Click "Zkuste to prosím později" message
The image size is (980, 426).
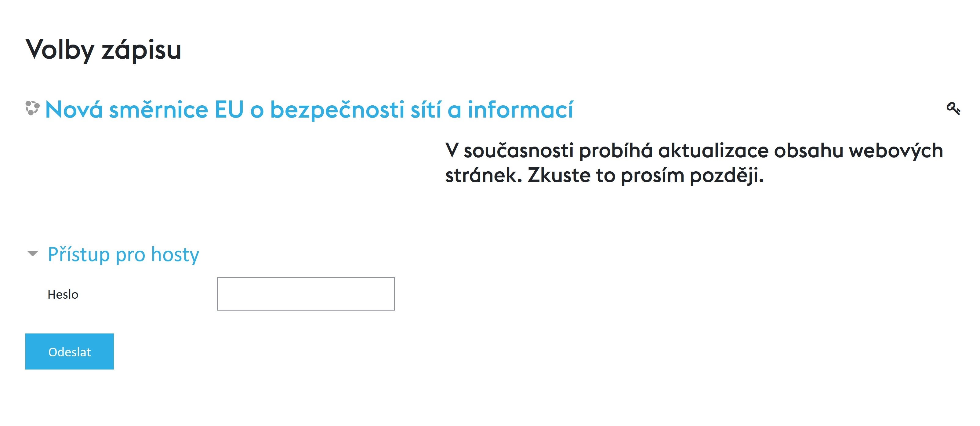pyautogui.click(x=645, y=176)
